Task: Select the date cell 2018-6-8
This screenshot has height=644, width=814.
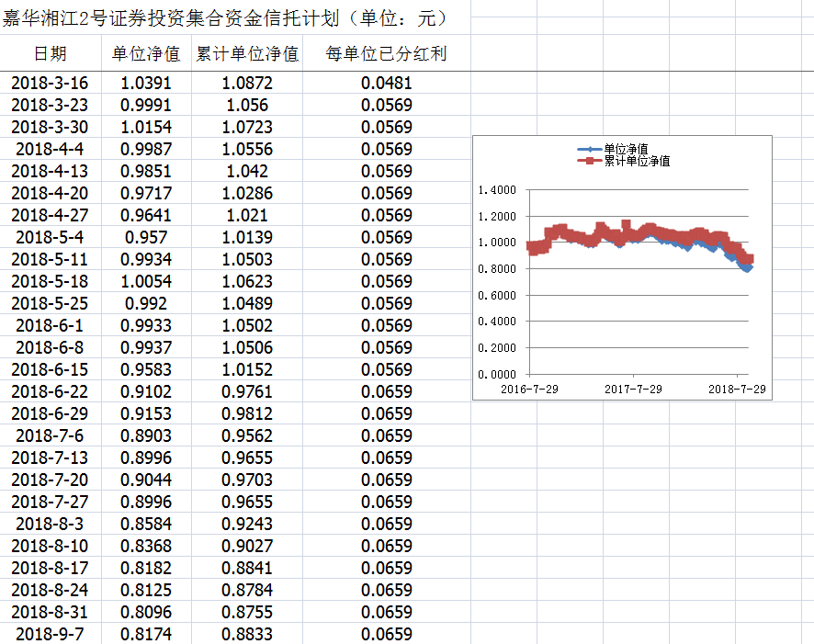Action: [x=51, y=347]
